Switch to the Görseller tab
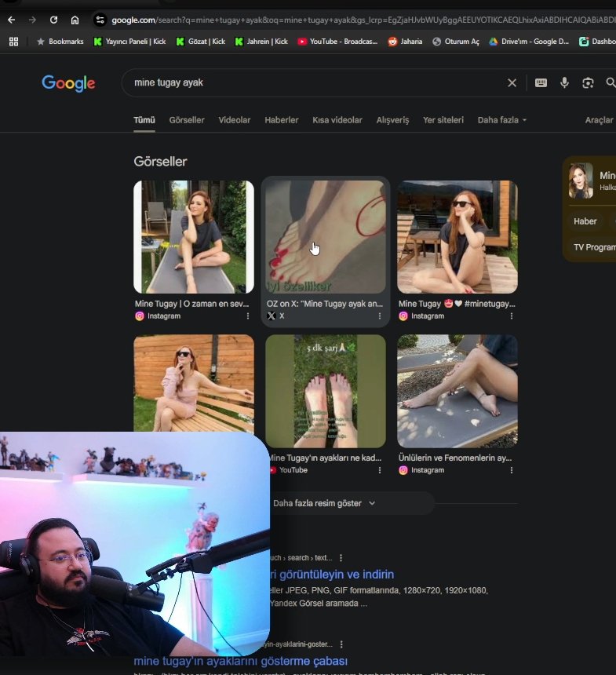This screenshot has height=675, width=616. [187, 120]
